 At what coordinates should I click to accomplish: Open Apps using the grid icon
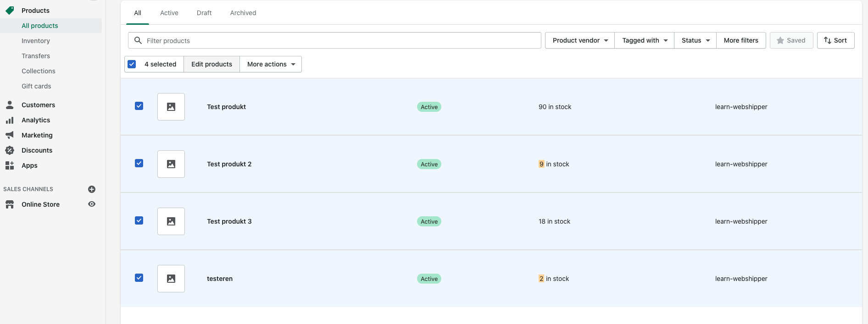[10, 165]
